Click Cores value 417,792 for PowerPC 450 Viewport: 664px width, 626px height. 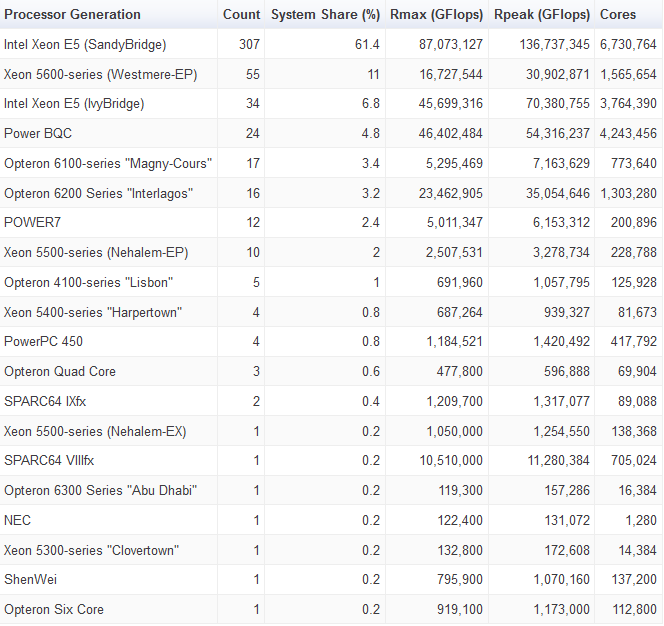click(634, 341)
